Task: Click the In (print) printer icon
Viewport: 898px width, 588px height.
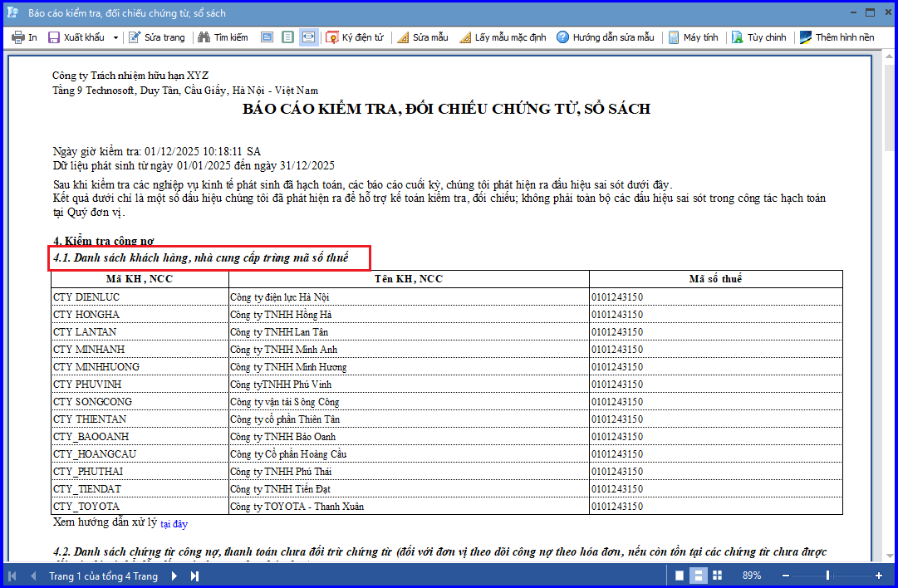Action: 18,37
